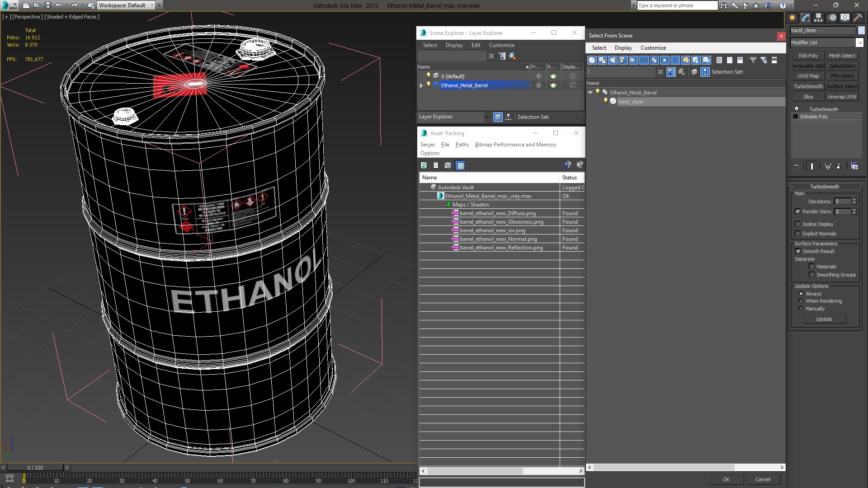
Task: Open the Workspace: Default dropdown
Action: pyautogui.click(x=126, y=5)
